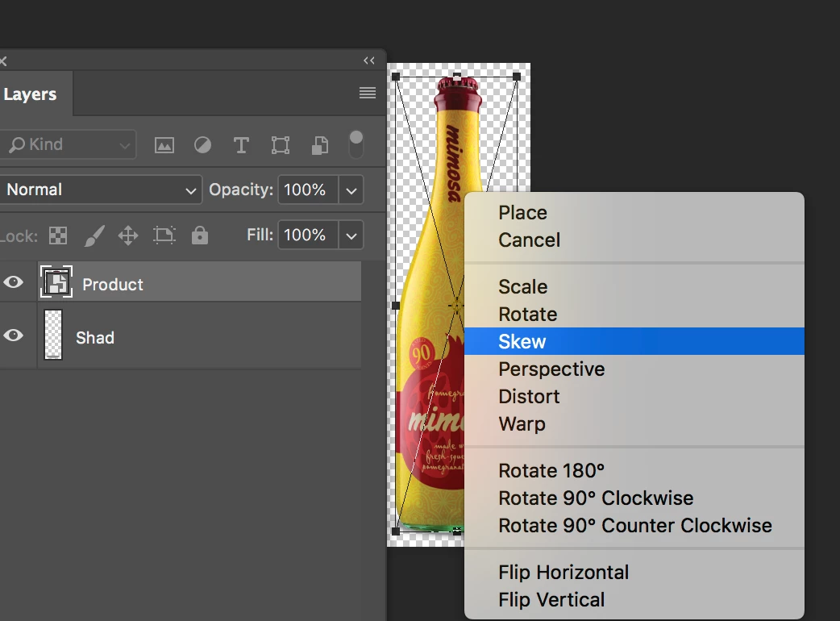
Task: Open the Kind filter dropdown
Action: click(68, 144)
